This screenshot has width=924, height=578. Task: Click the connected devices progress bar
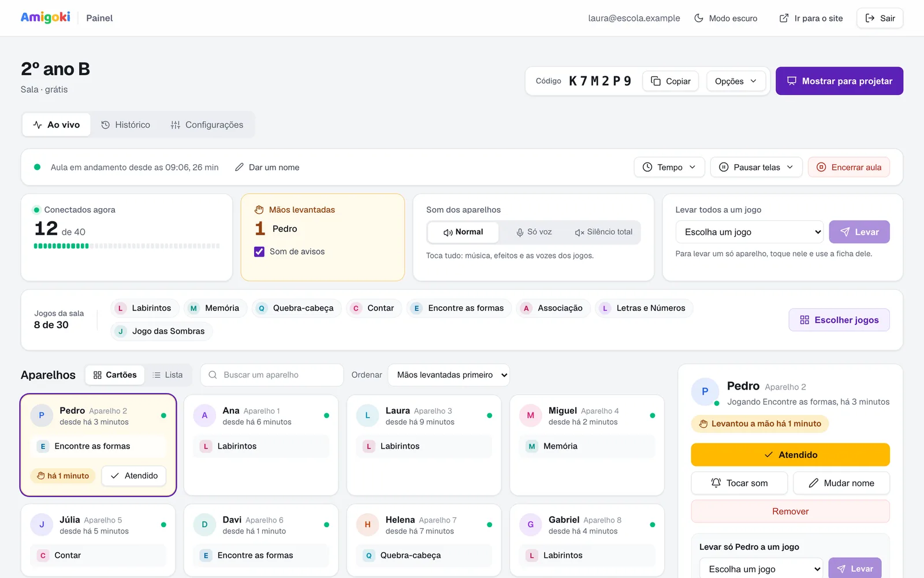pyautogui.click(x=127, y=246)
